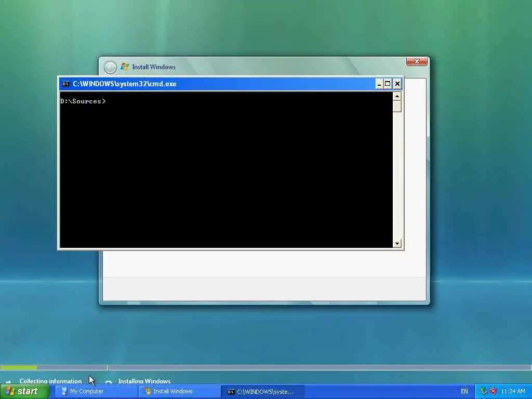Maximize the cmd.exe window

click(x=388, y=84)
